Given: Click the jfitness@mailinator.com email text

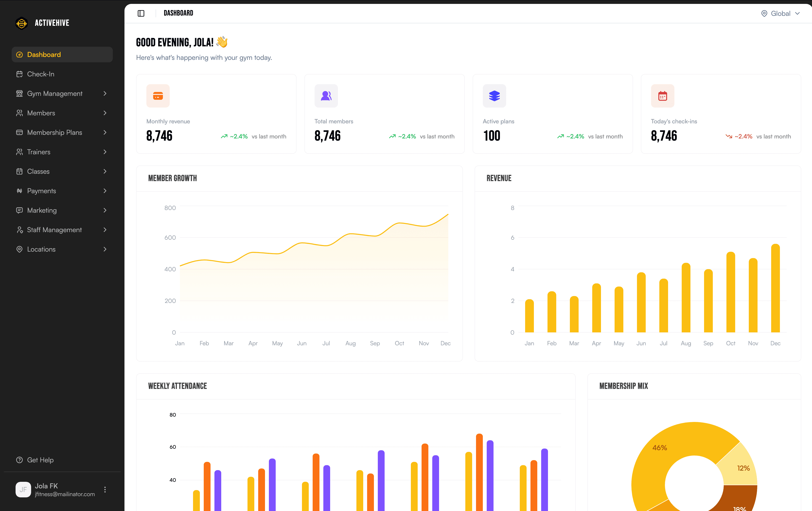Looking at the screenshot, I should (65, 494).
